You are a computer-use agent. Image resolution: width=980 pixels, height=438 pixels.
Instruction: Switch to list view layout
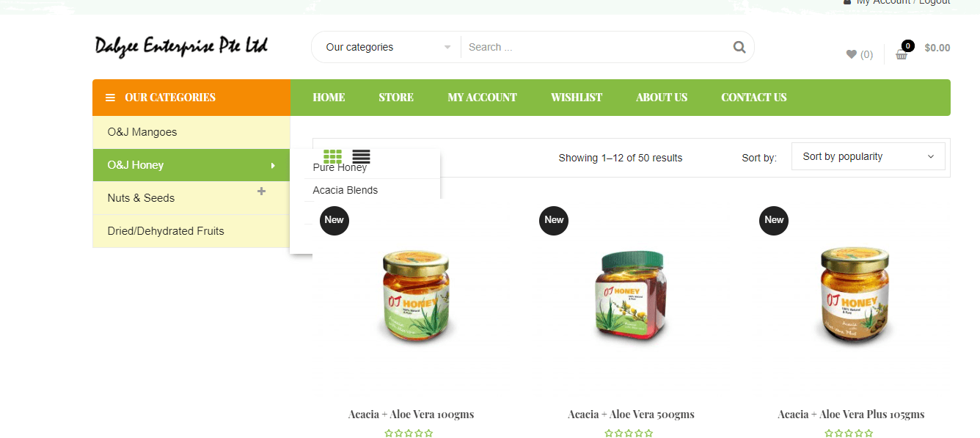click(361, 156)
